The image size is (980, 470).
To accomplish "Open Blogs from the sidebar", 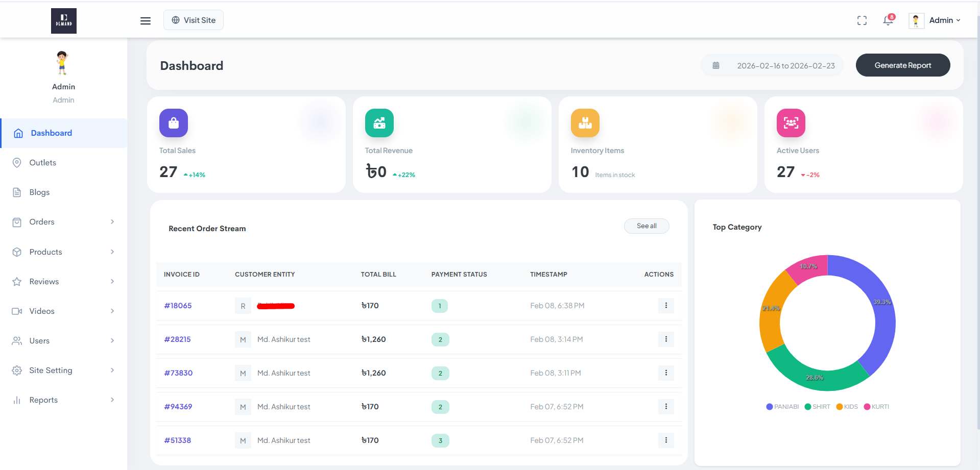I will coord(64,192).
